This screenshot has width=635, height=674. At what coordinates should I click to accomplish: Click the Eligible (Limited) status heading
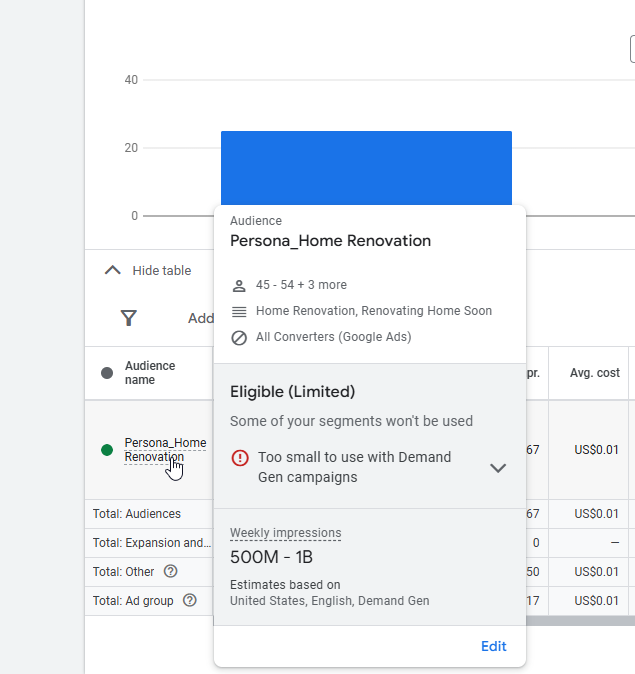[x=292, y=392]
